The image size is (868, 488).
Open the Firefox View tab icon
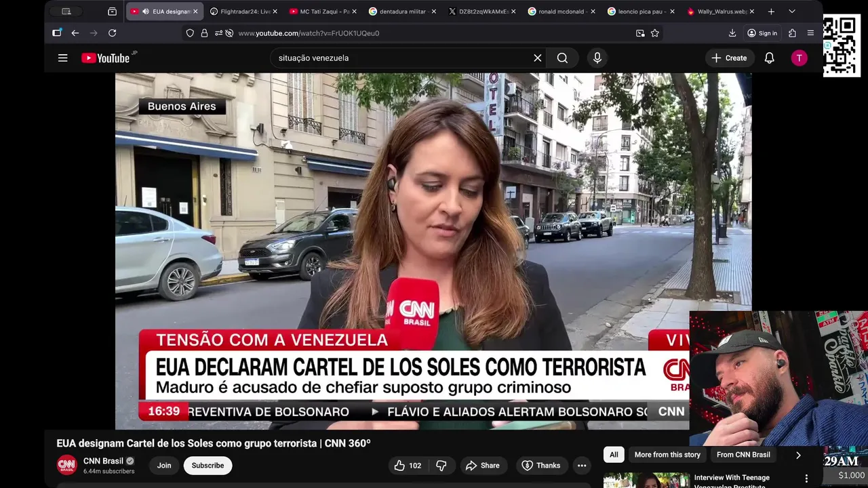coord(113,12)
